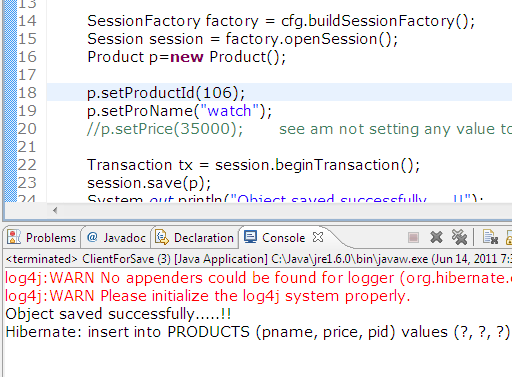This screenshot has width=512, height=377.
Task: Click the editor horizontal scrollbar left arrow
Action: 55,210
